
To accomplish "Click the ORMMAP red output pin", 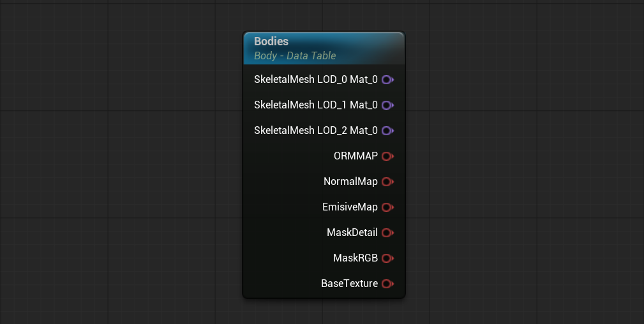I will click(x=387, y=156).
